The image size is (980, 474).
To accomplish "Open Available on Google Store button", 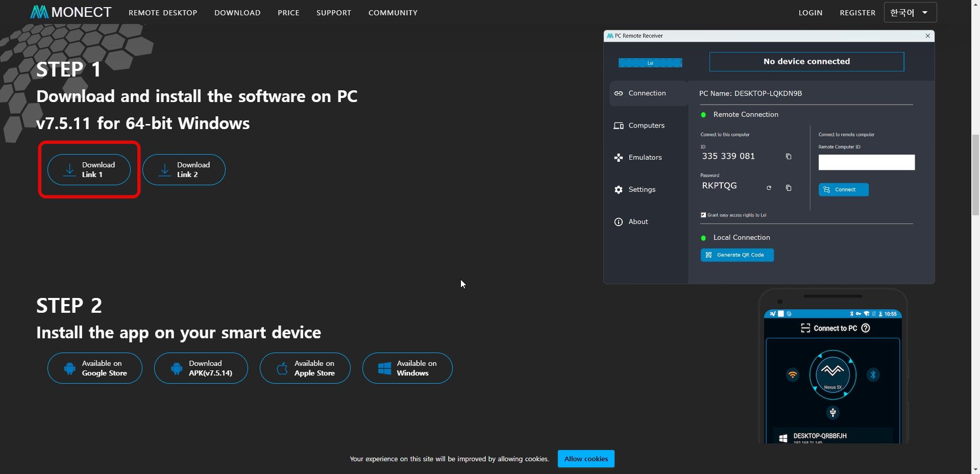I will point(95,368).
